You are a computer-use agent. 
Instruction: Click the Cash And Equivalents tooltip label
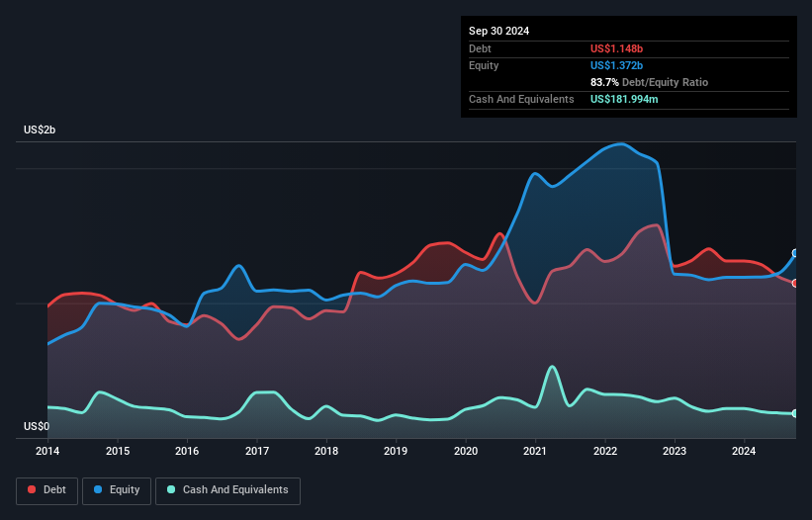pos(521,99)
